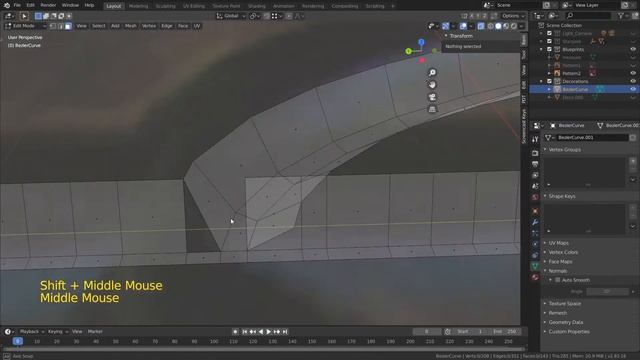The width and height of the screenshot is (640, 360).
Task: Open View Layer properties tab icon
Action: tap(535, 175)
